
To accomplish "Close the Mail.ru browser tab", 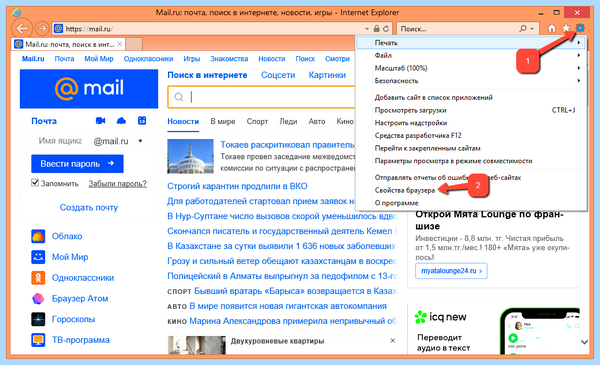I will pos(119,44).
